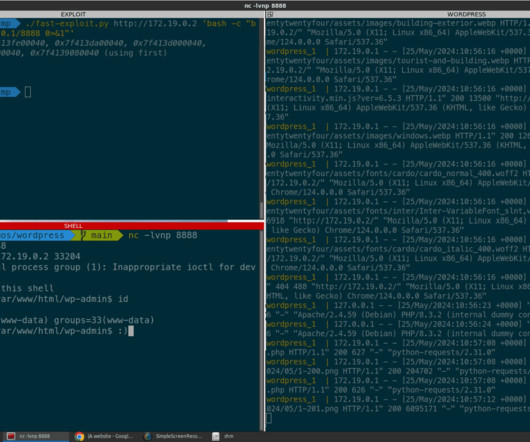Image resolution: width=530 pixels, height=442 pixels.
Task: Click the cursor at the bottom of WORDPRESS log
Action: coord(269,418)
